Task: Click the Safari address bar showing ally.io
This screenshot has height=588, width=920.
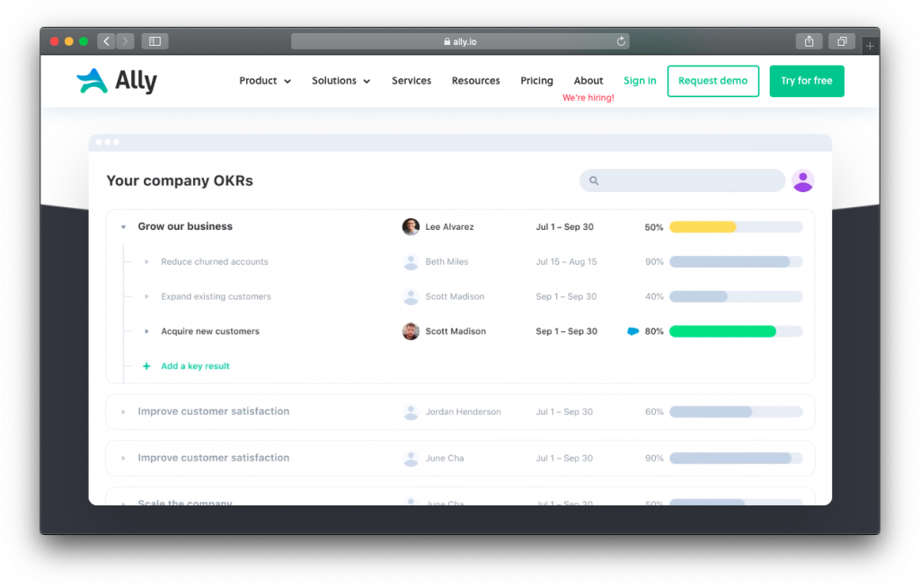Action: [460, 41]
